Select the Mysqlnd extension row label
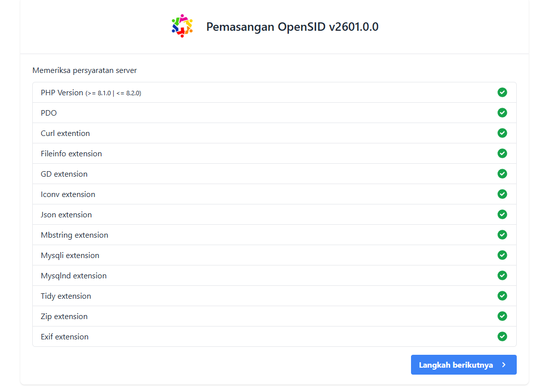 (73, 276)
